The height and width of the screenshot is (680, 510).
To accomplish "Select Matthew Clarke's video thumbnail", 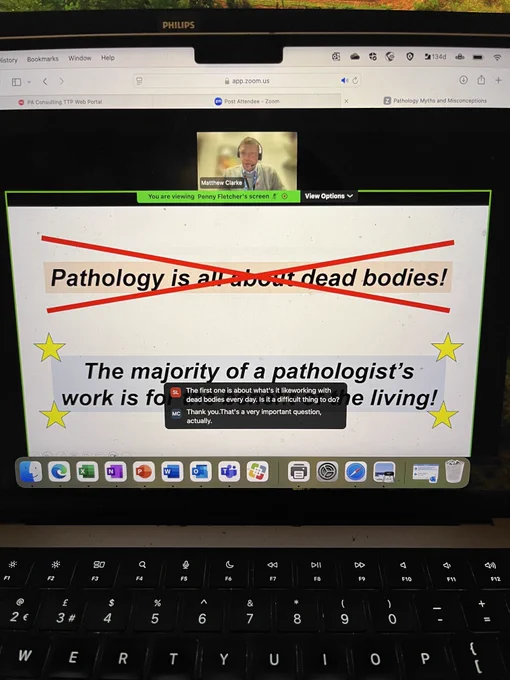I will tap(247, 161).
